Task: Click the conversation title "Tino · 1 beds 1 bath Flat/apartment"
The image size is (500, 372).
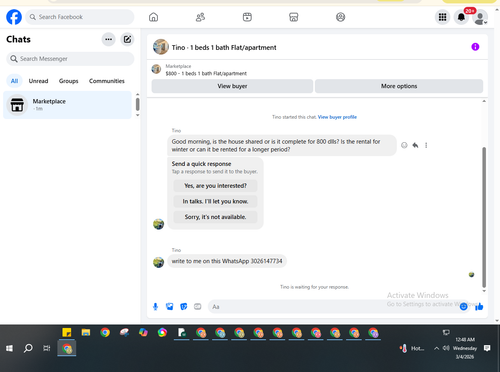Action: click(224, 48)
